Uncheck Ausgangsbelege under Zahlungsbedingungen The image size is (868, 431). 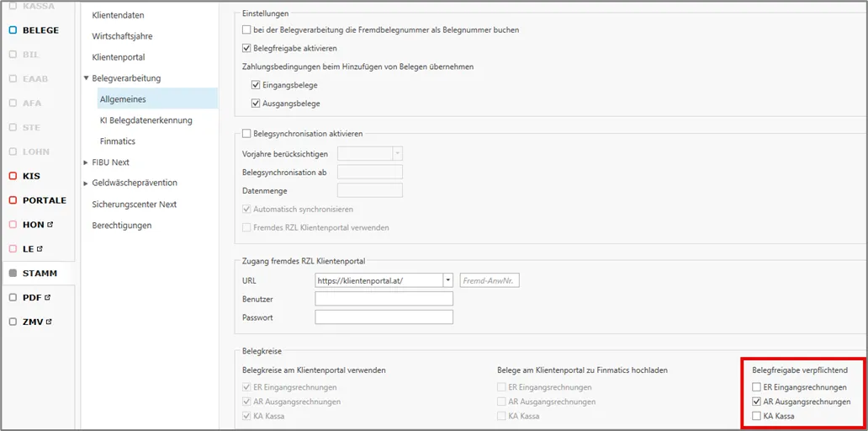coord(256,104)
